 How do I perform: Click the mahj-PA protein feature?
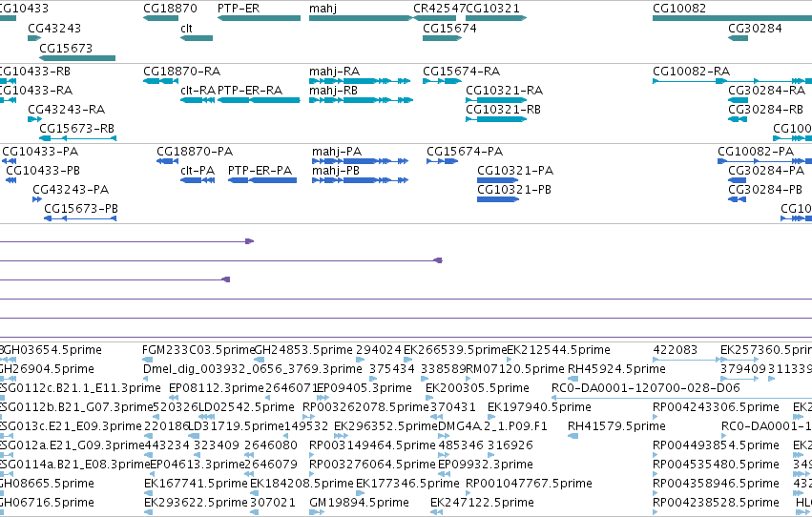coord(360,161)
